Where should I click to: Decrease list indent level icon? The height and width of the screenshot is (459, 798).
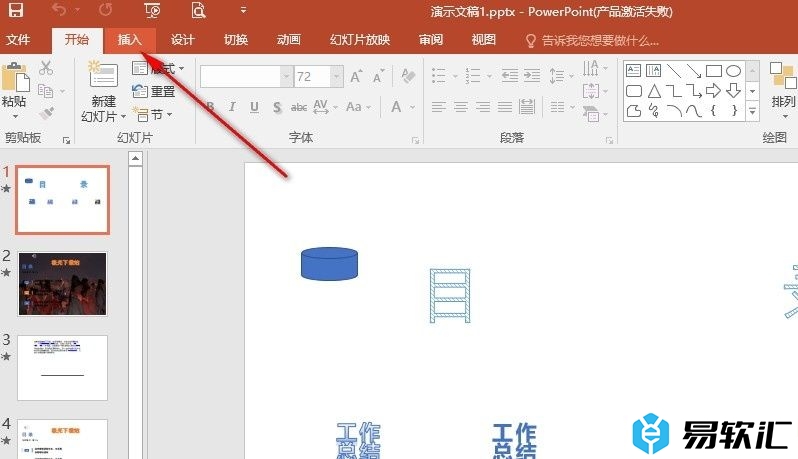(509, 76)
